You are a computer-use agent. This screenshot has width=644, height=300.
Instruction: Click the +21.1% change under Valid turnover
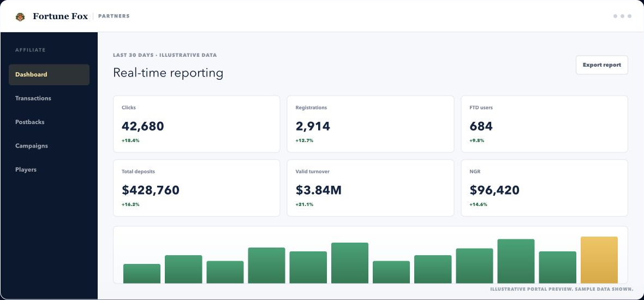click(305, 204)
